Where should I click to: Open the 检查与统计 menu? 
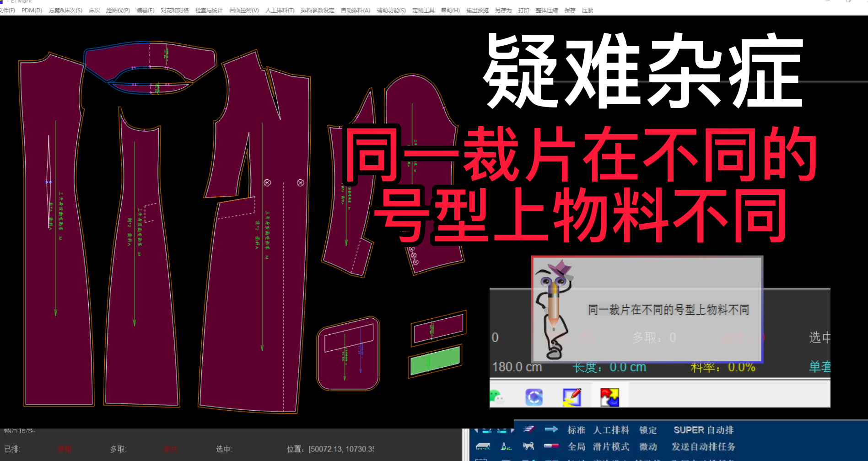pyautogui.click(x=209, y=11)
